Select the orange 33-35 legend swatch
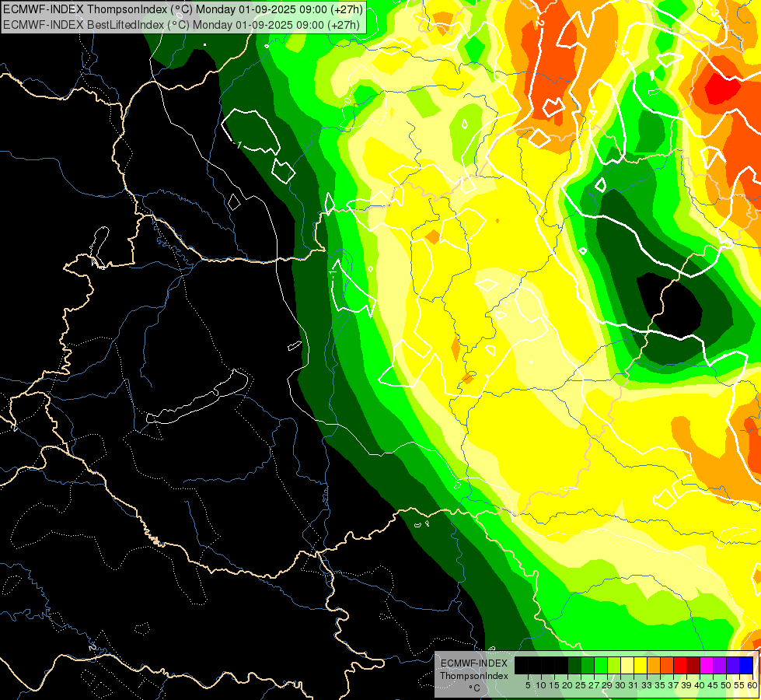761x700 pixels. 654,665
